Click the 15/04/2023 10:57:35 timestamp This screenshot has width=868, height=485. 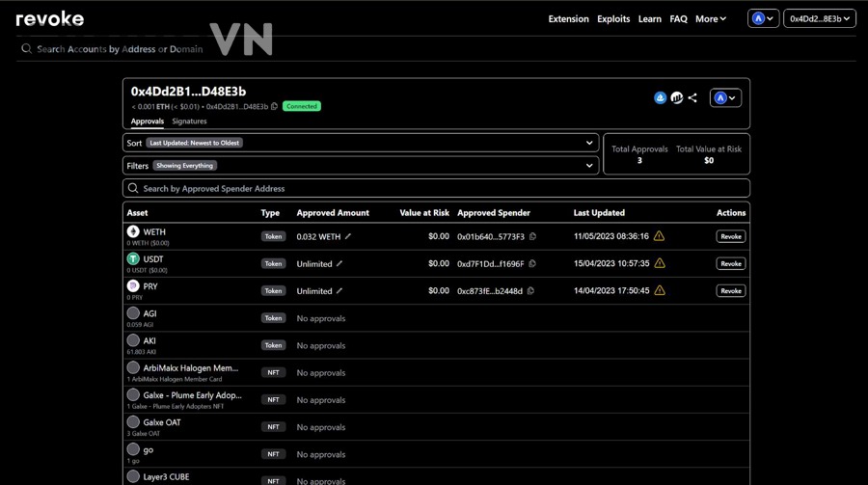pyautogui.click(x=611, y=263)
